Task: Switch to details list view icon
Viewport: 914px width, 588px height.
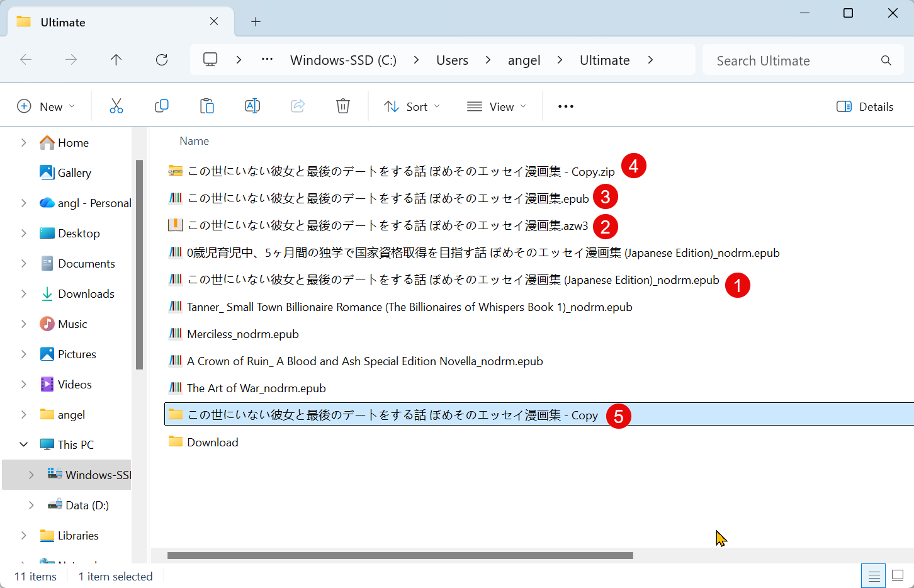Action: pos(874,576)
